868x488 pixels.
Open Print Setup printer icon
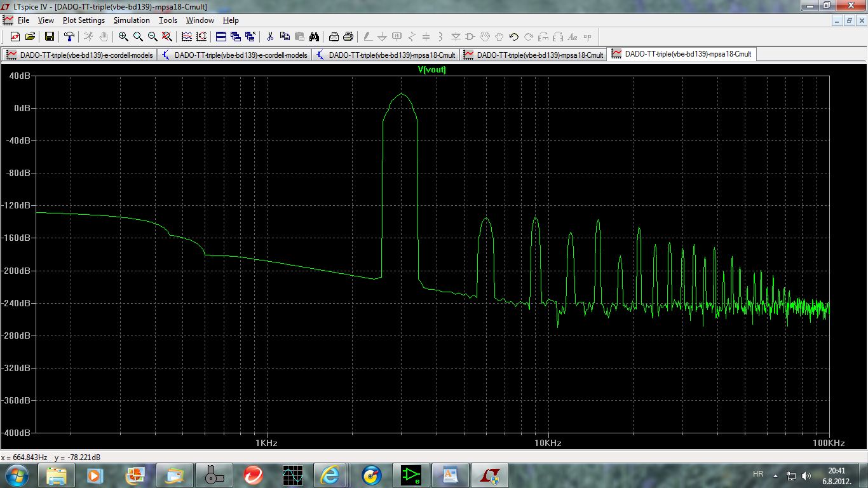pos(334,37)
